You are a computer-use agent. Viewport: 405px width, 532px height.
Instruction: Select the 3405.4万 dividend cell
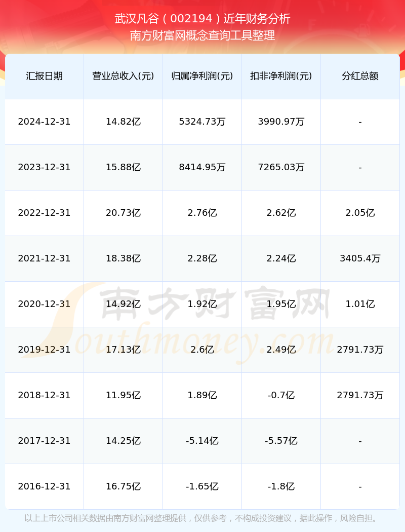coord(360,258)
